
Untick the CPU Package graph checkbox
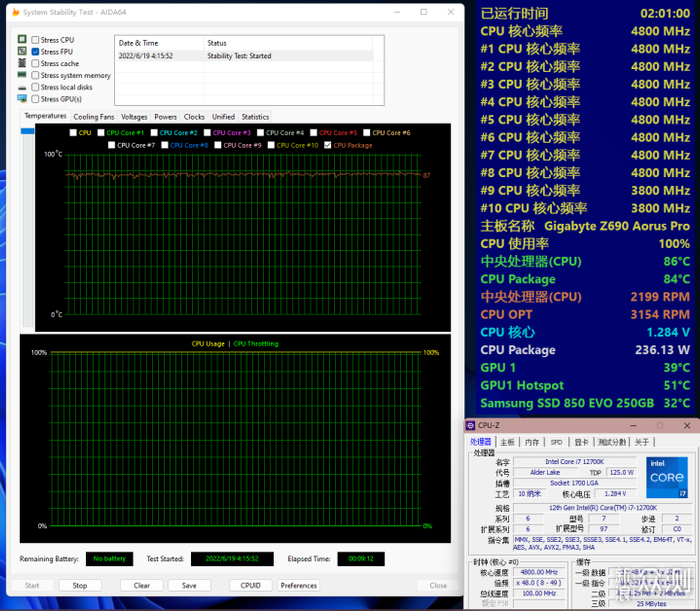(x=327, y=145)
